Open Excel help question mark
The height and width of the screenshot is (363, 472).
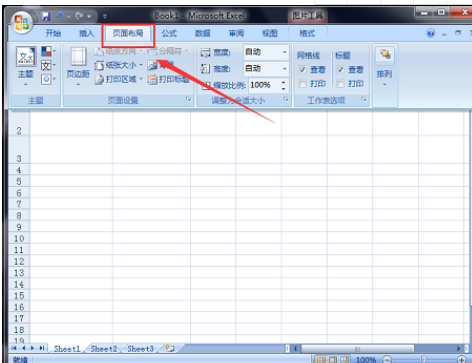coord(431,33)
